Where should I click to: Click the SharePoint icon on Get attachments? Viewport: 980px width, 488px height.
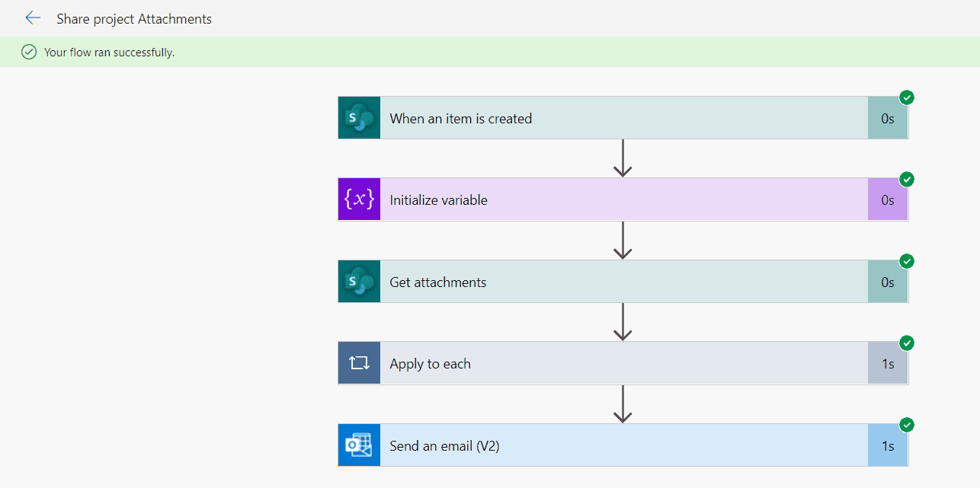[x=358, y=281]
